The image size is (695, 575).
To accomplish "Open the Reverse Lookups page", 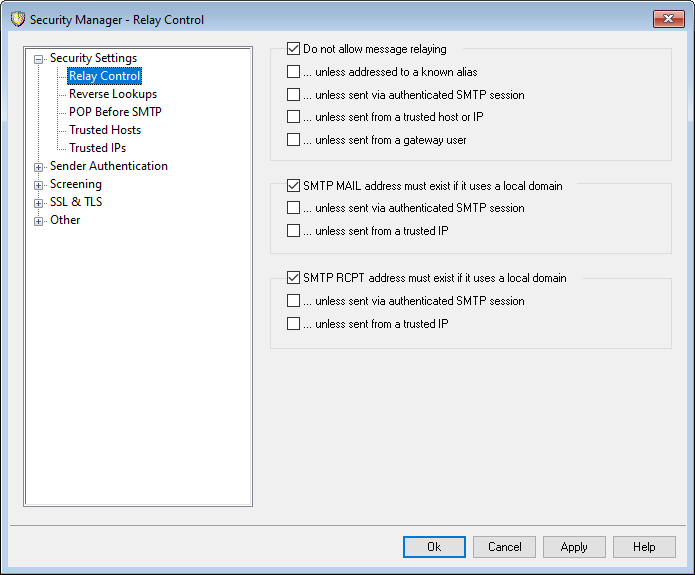I will point(112,94).
